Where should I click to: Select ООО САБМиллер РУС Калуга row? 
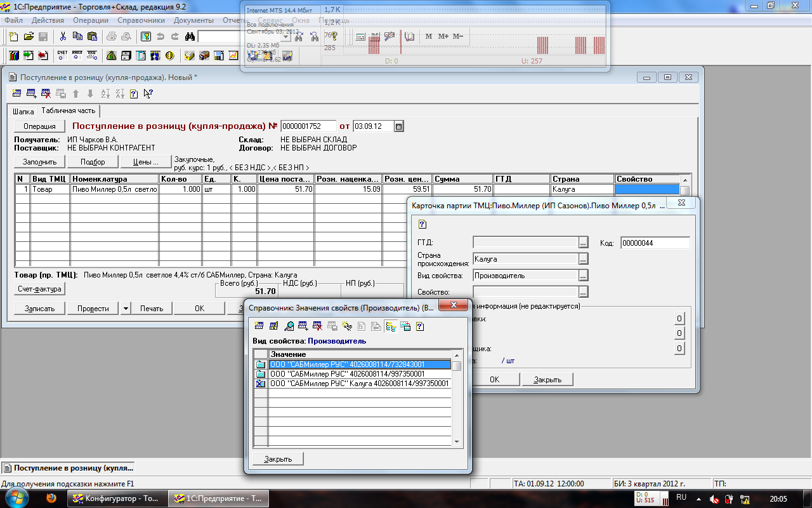tap(359, 384)
